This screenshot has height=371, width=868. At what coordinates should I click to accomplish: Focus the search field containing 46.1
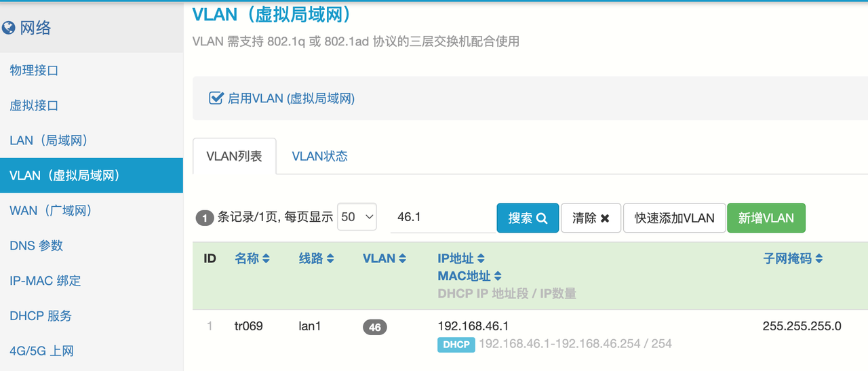(x=442, y=218)
